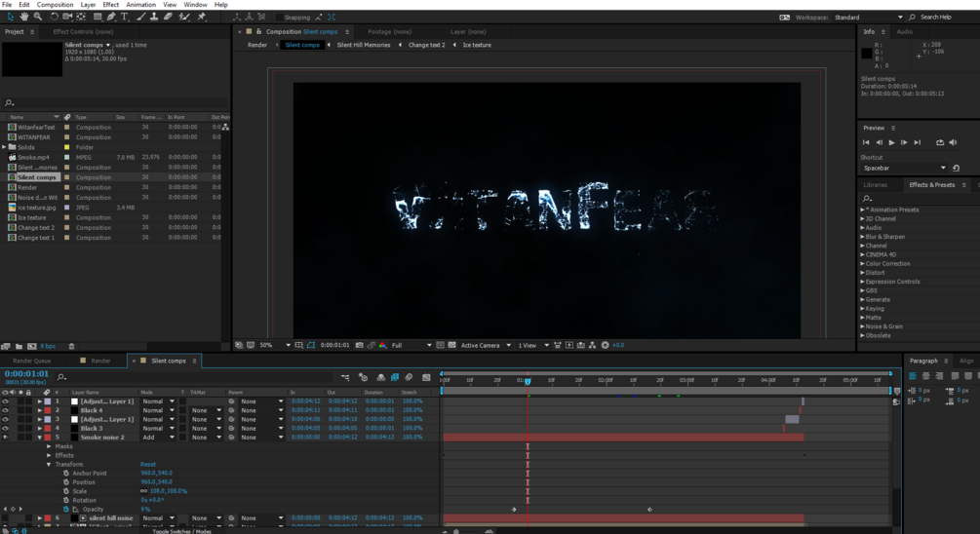
Task: Click the Opacity keyframe diamond nearest the playhead
Action: (514, 510)
